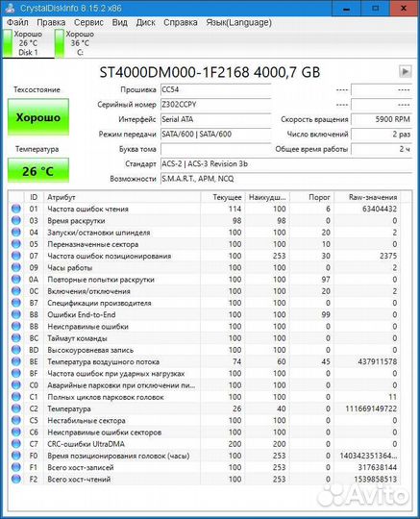The height and width of the screenshot is (519, 420).
Task: Click the Прошивка field CC54
Action: (216, 89)
